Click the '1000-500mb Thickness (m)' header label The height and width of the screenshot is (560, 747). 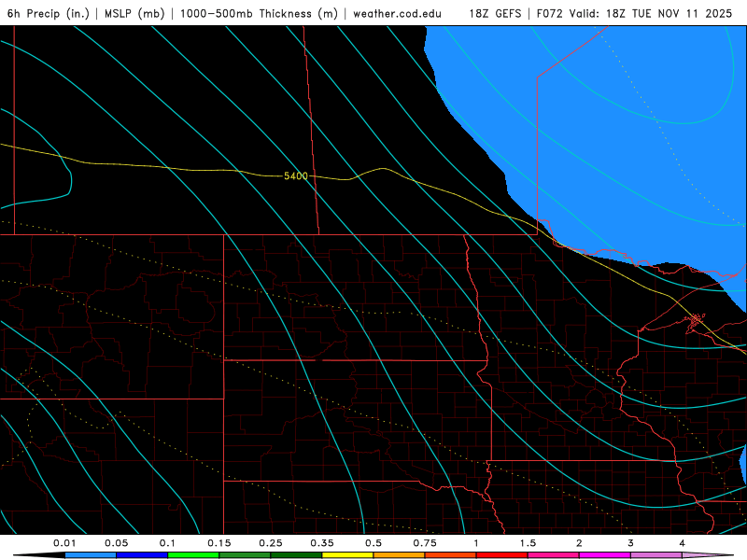(259, 13)
